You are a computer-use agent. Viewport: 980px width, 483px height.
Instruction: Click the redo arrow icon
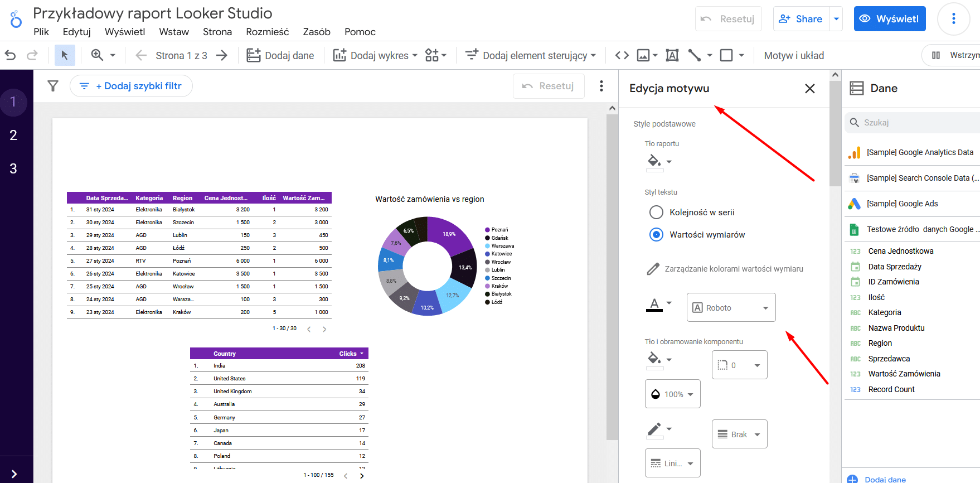tap(32, 55)
